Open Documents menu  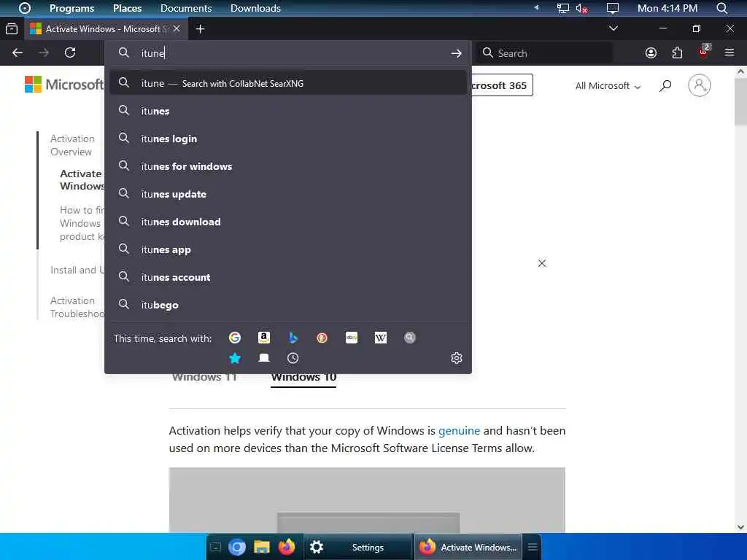click(186, 8)
